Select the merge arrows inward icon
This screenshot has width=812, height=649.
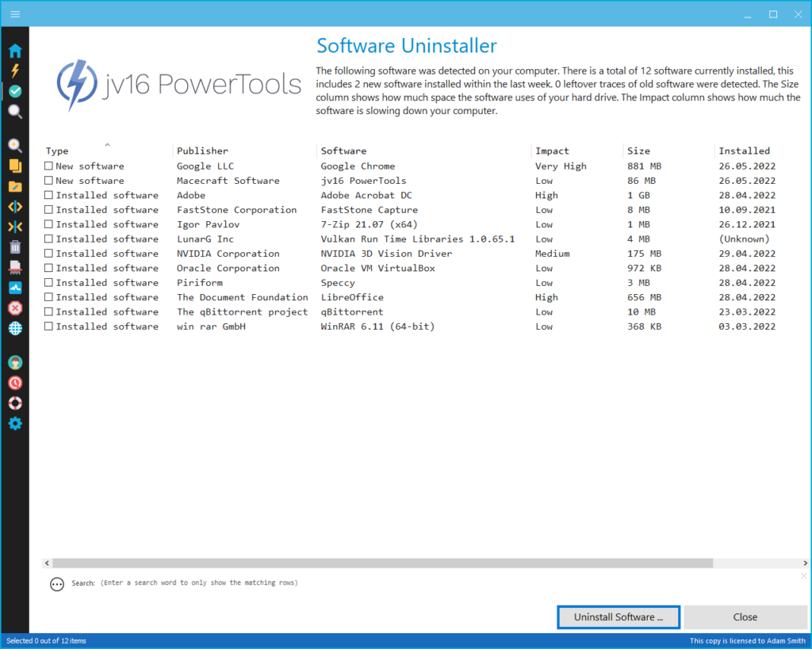(x=15, y=227)
